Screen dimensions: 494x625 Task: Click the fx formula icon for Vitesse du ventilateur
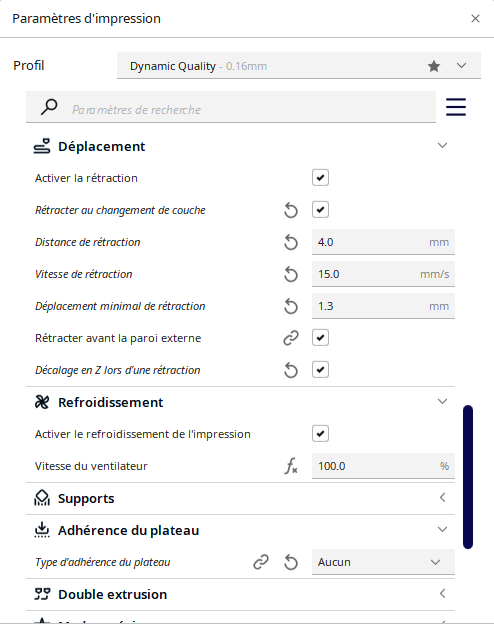(291, 466)
